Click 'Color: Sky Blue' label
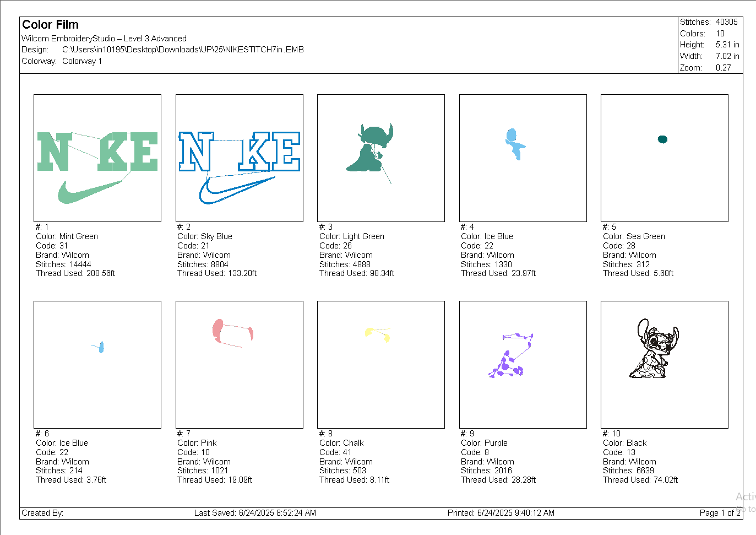Image resolution: width=756 pixels, height=535 pixels. [205, 236]
